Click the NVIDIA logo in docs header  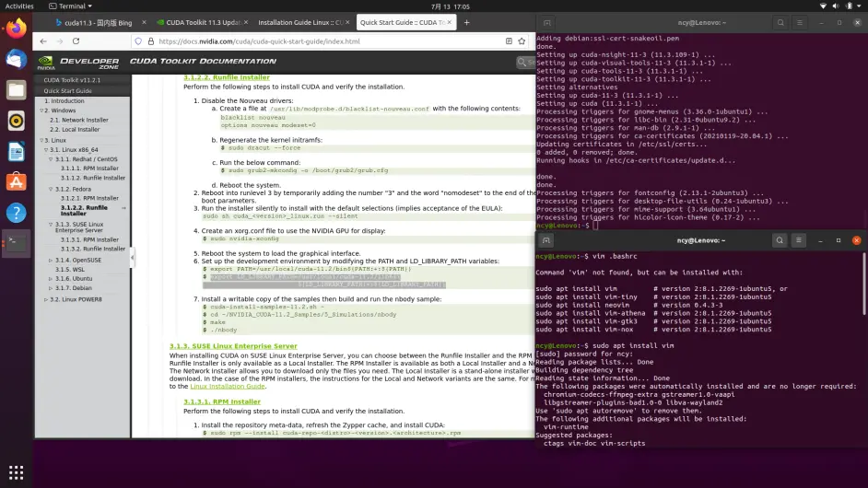tap(46, 63)
